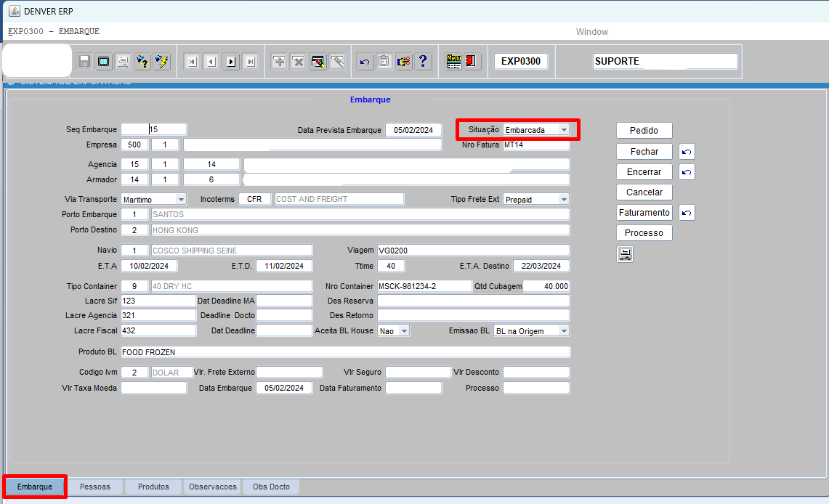Click the Fechar button
The width and height of the screenshot is (829, 504).
[x=644, y=152]
